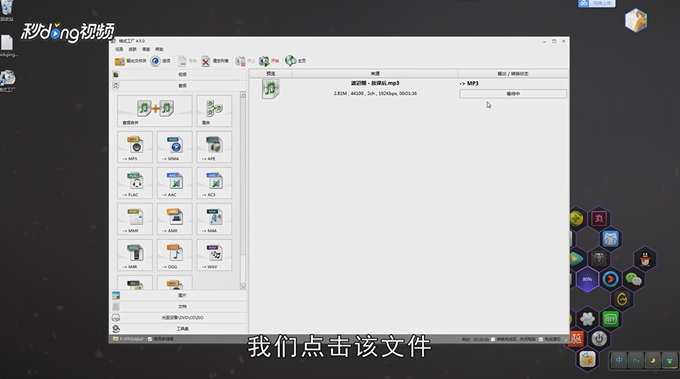Expand the Video category section
680x379 pixels.
179,75
